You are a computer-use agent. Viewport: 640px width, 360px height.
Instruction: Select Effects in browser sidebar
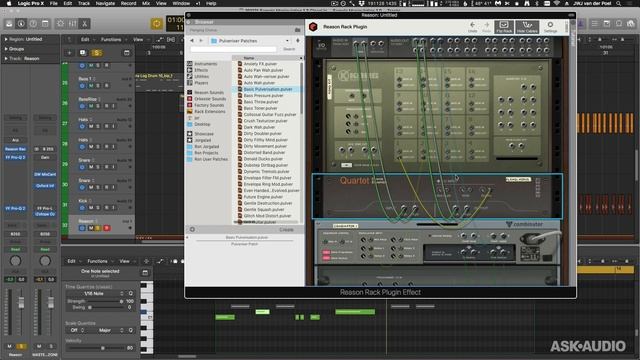pyautogui.click(x=201, y=70)
